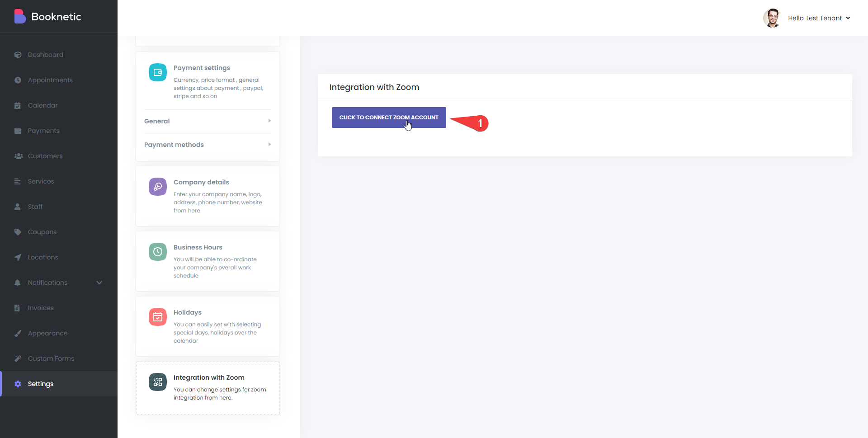The height and width of the screenshot is (438, 868).
Task: Open the Staff menu entry
Action: point(59,207)
